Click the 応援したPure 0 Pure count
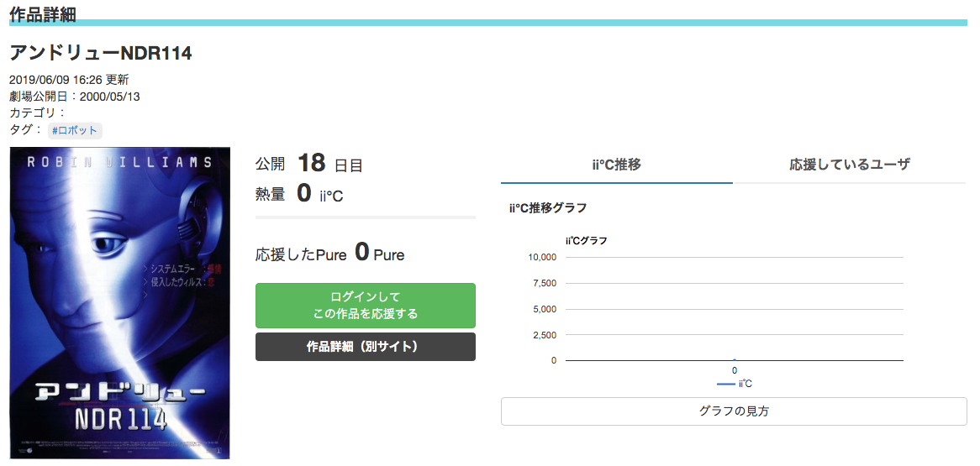The image size is (980, 466). [x=329, y=254]
